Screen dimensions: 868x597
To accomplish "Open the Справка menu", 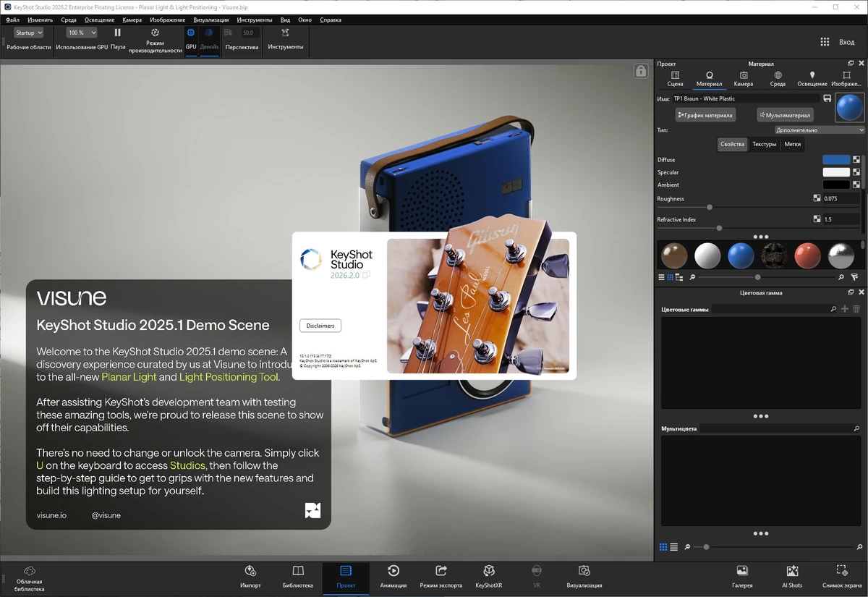I will tap(330, 20).
